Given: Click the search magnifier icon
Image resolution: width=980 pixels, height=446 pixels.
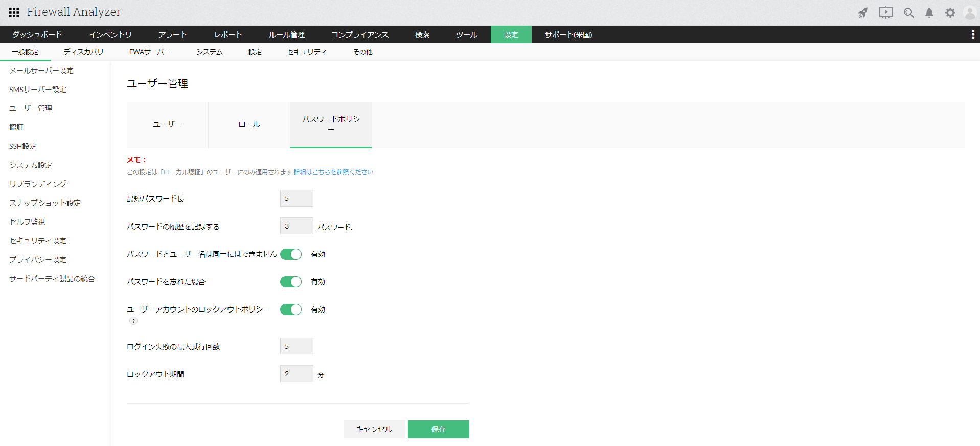Looking at the screenshot, I should [x=908, y=13].
